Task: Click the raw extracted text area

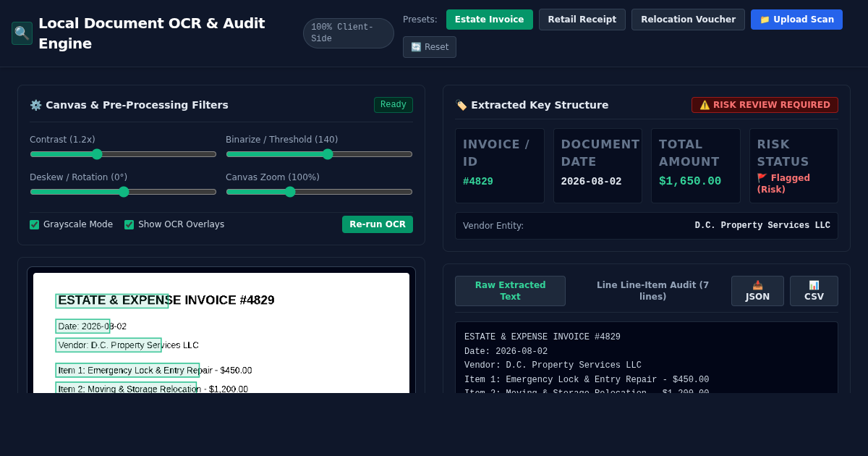Action: (647, 358)
